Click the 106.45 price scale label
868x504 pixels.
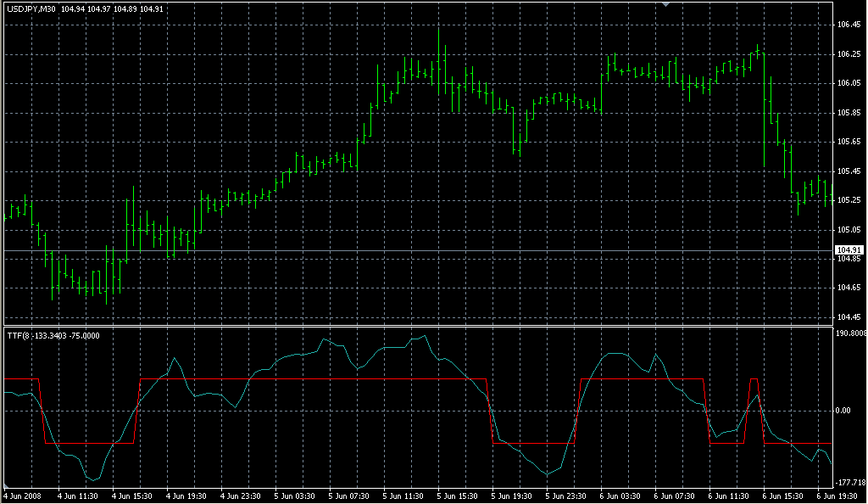pos(848,25)
